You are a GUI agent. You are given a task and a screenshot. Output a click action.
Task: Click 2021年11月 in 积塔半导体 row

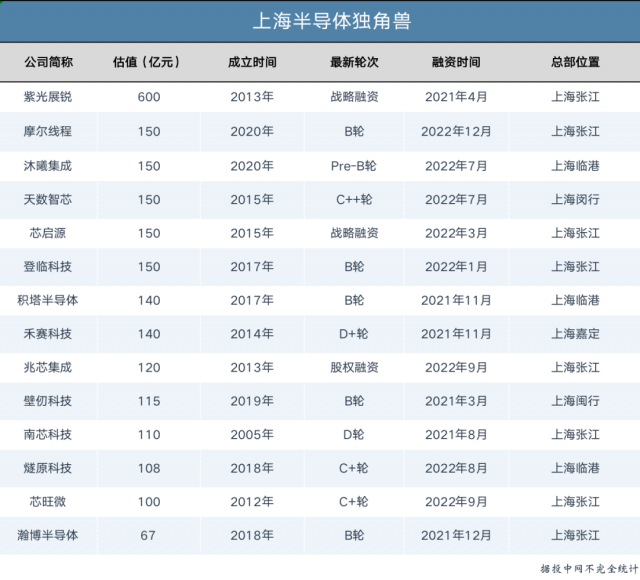[x=456, y=300]
